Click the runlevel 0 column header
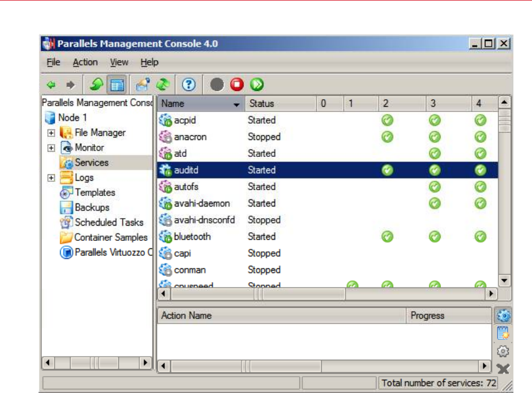This screenshot has width=532, height=393. [330, 104]
